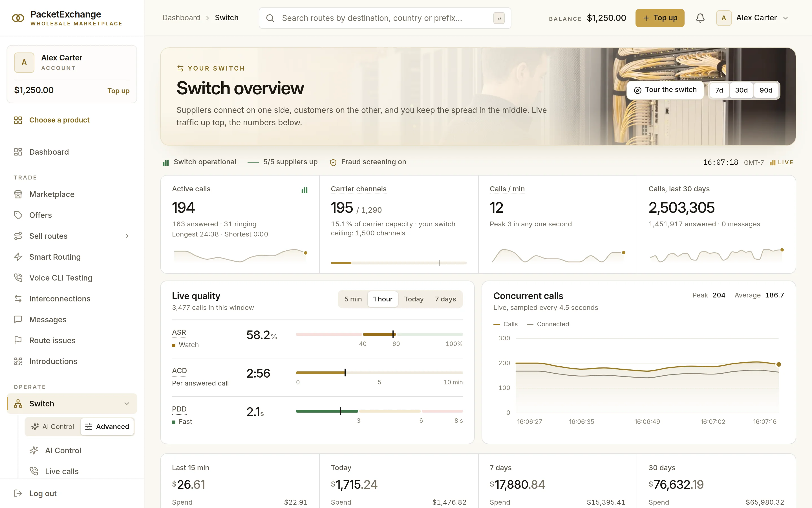Focus the route search field
812x508 pixels.
pyautogui.click(x=385, y=18)
